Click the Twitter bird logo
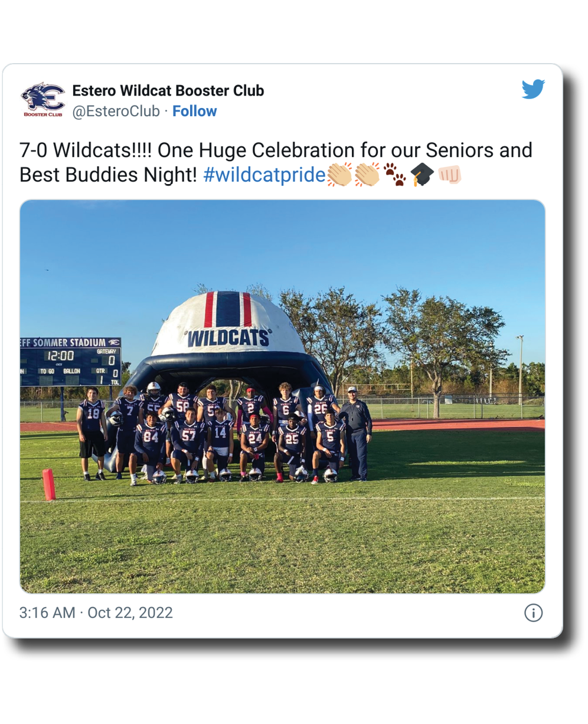This screenshot has height=724, width=588. tap(533, 90)
